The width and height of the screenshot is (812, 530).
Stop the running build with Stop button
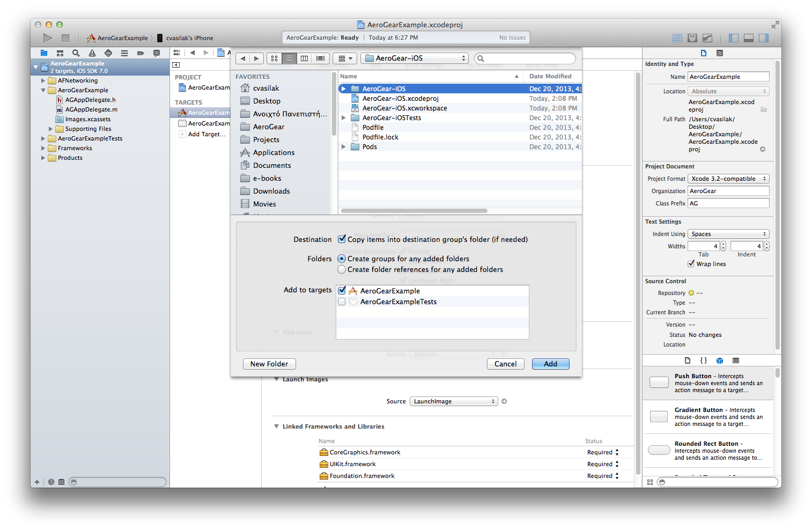coord(65,38)
